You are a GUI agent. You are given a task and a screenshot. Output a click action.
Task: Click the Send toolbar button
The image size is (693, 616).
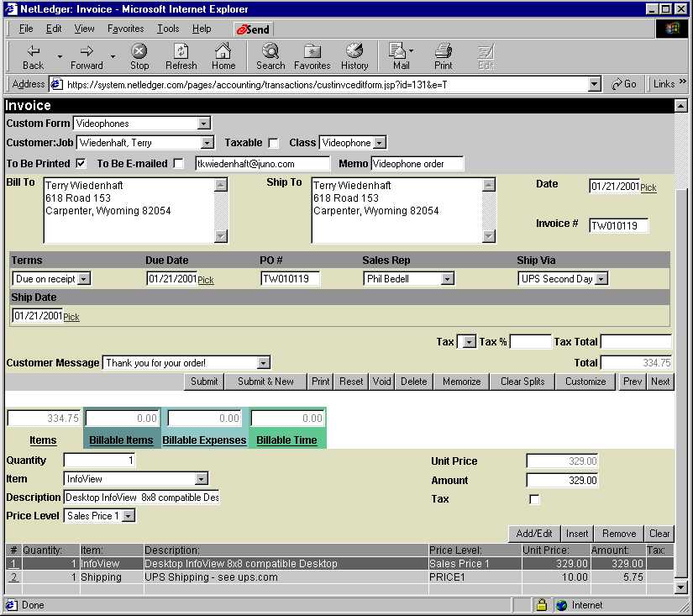253,29
